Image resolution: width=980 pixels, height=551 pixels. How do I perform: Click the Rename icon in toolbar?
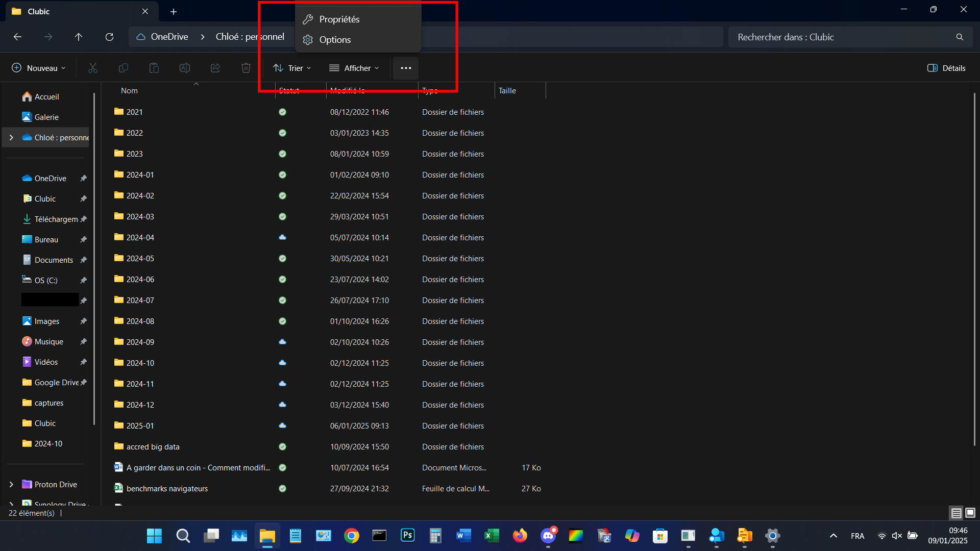point(185,68)
